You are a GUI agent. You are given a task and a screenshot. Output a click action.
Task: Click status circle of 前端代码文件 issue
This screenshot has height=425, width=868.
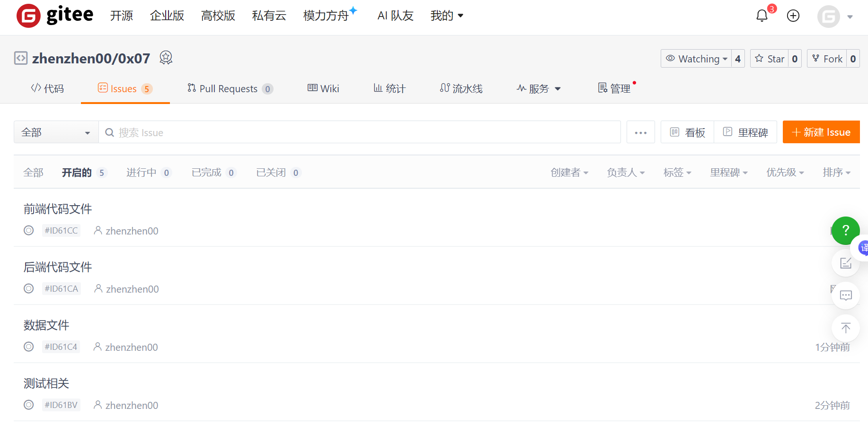29,230
